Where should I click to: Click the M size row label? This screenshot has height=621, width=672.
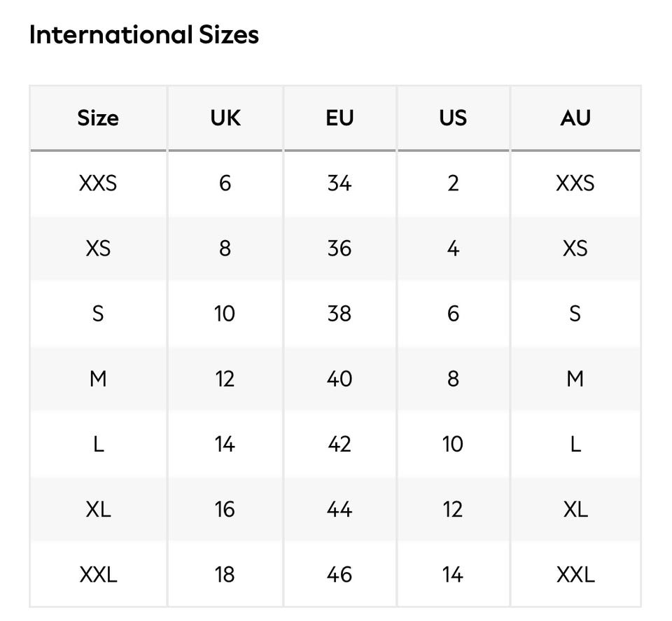click(98, 379)
